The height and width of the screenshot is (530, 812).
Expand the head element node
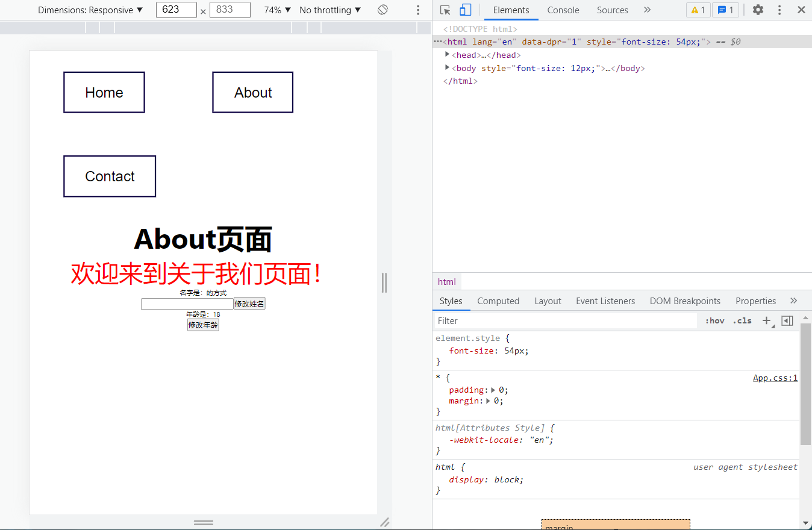[448, 55]
